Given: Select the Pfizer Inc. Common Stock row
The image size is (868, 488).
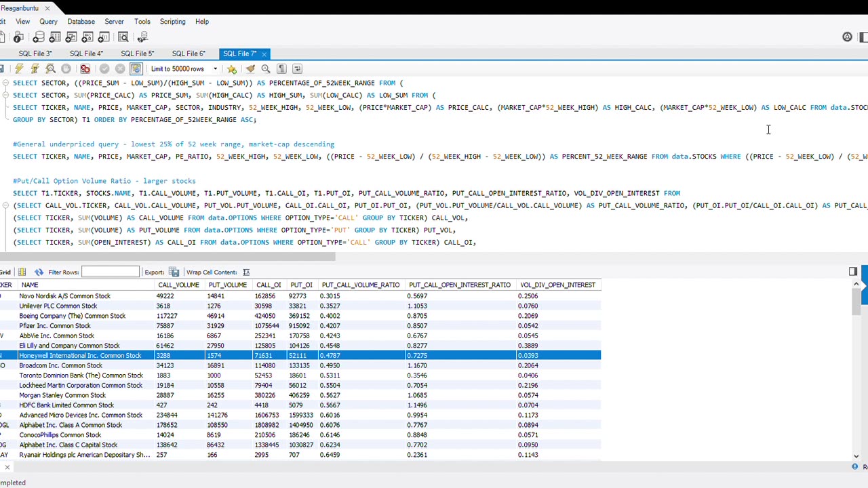Looking at the screenshot, I should [300, 326].
